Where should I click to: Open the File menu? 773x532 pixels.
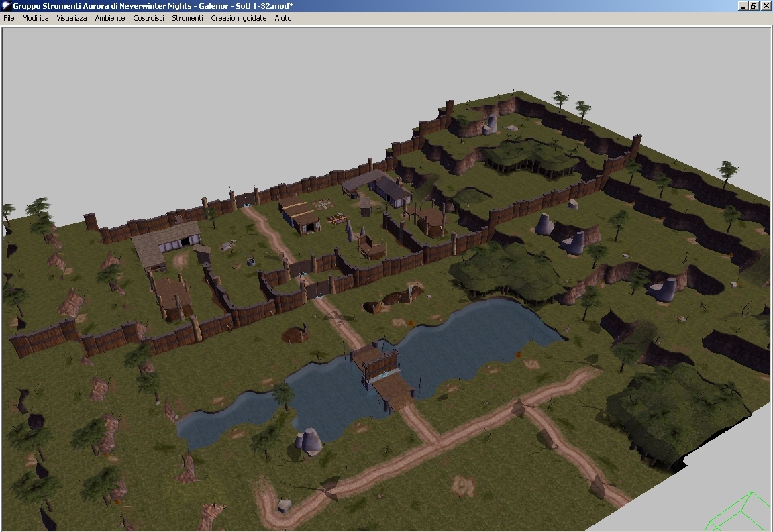pos(9,18)
